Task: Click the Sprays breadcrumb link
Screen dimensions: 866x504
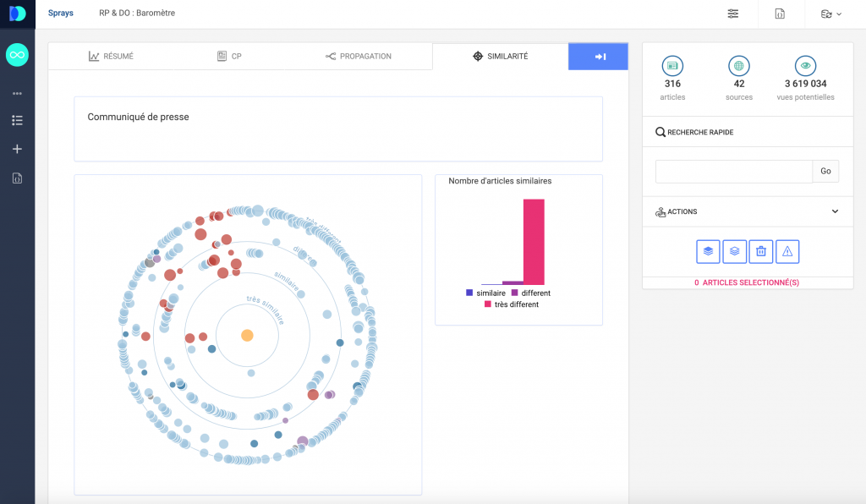Action: point(60,14)
